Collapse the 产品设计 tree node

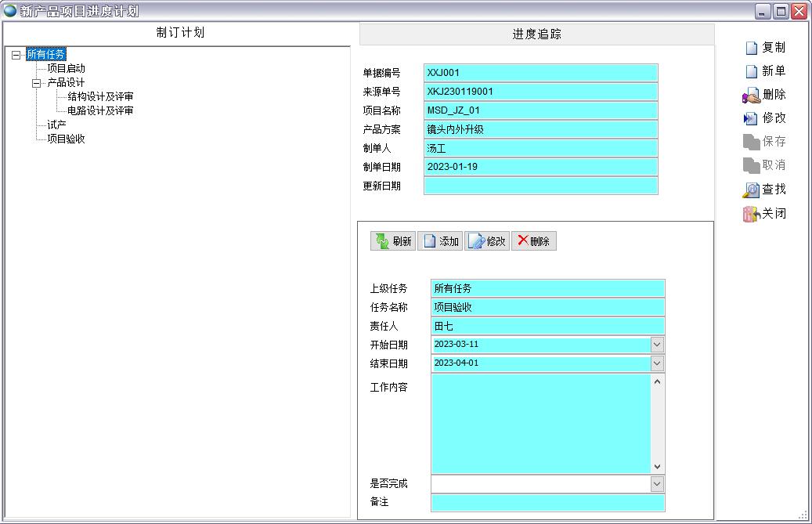(36, 83)
